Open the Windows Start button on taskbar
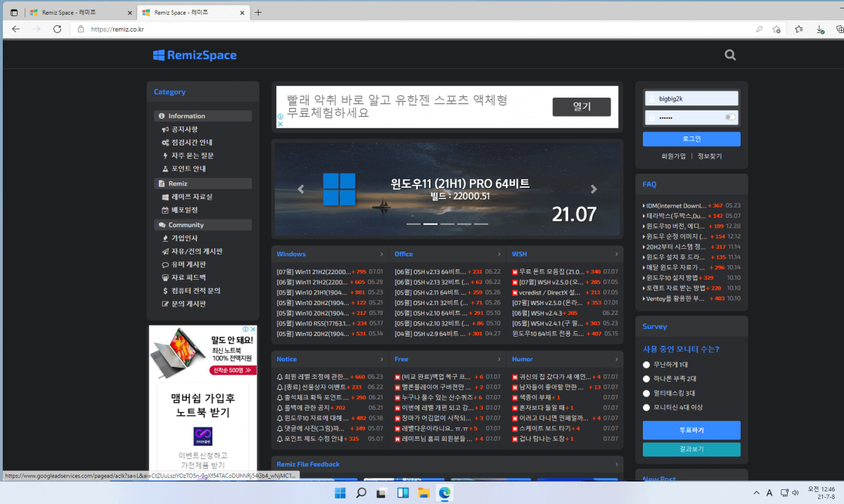This screenshot has height=504, width=844. 340,492
